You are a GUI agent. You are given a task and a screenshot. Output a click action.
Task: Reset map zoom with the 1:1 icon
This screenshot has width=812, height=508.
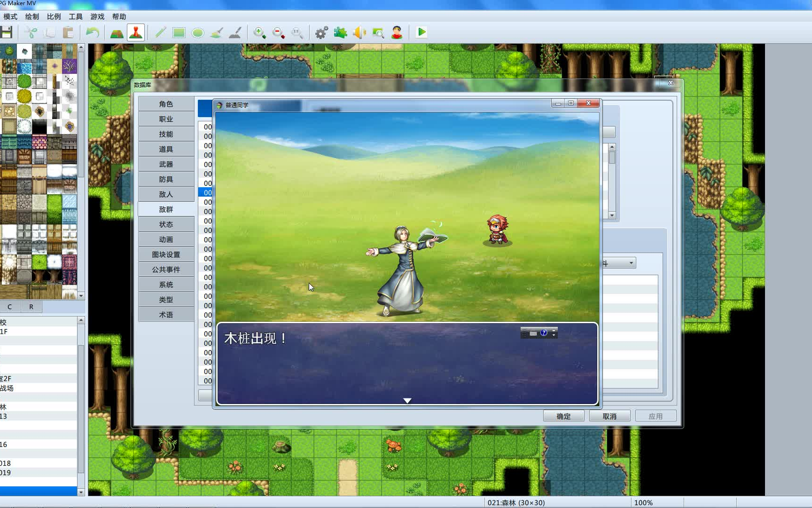point(297,32)
